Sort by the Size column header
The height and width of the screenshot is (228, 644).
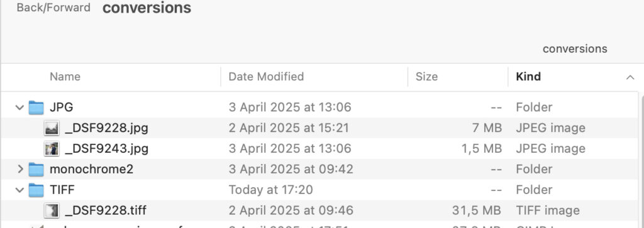427,77
